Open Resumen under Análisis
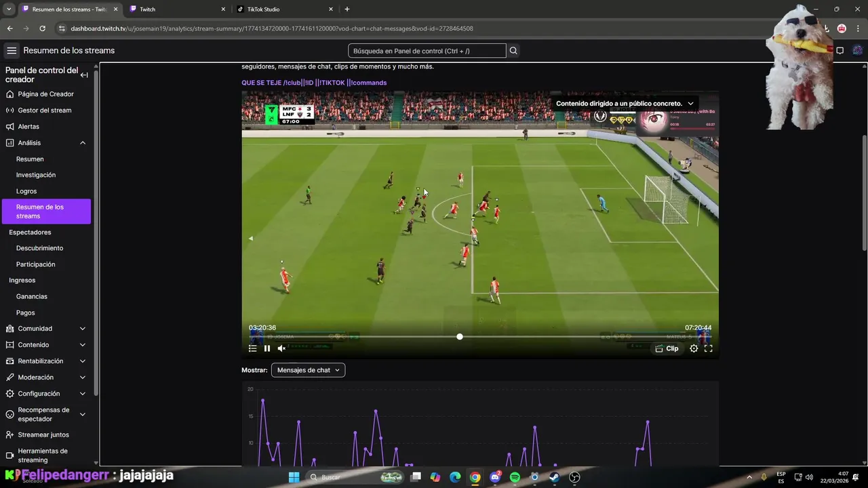 pos(30,159)
